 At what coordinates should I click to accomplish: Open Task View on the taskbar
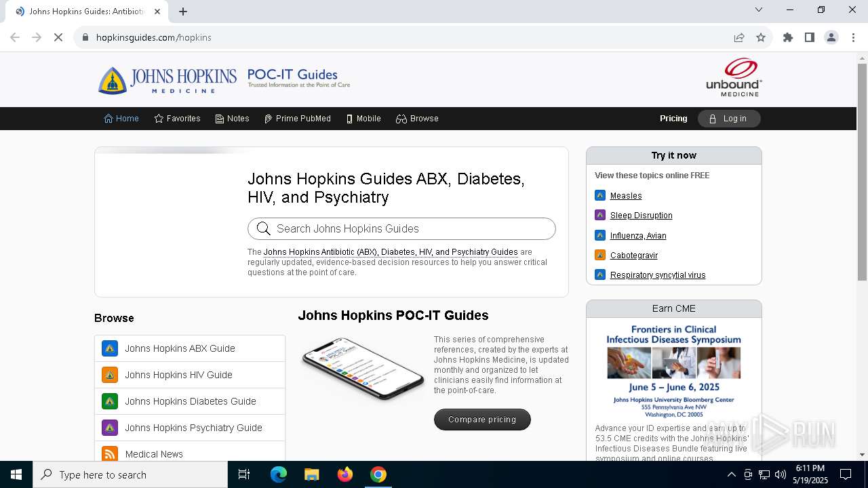244,474
